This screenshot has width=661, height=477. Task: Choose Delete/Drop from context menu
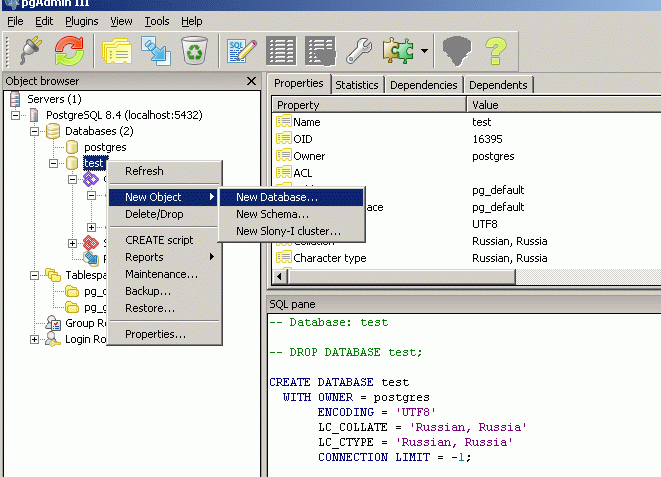point(165,214)
